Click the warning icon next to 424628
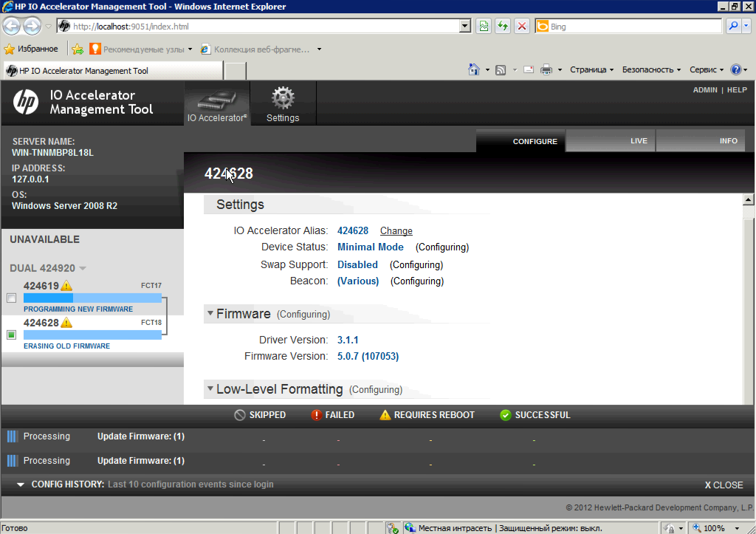Screen dimensions: 756x534 [66, 323]
